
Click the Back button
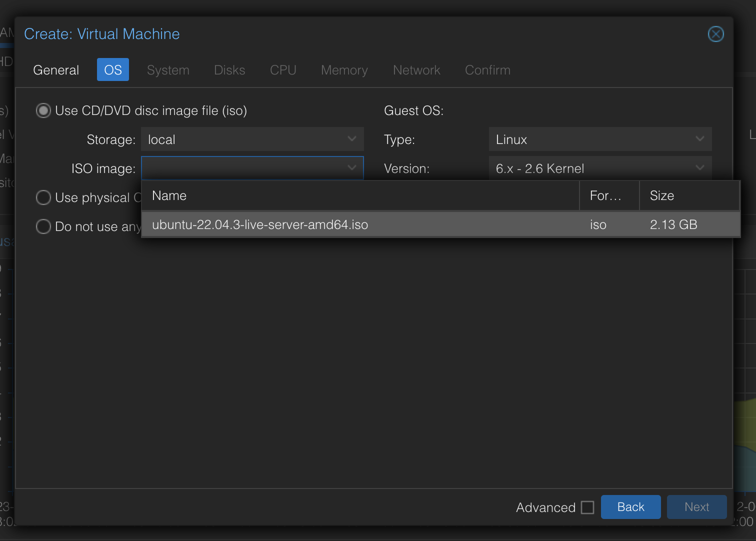(630, 507)
